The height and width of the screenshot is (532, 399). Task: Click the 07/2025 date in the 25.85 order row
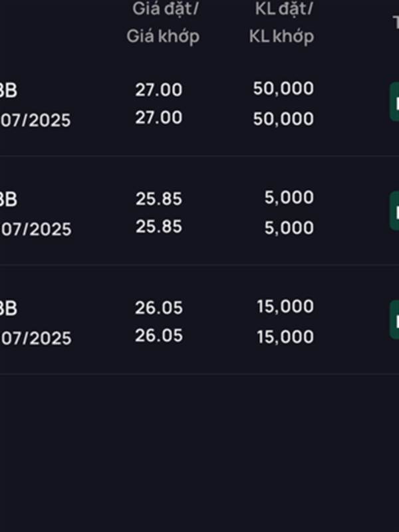[x=36, y=229]
